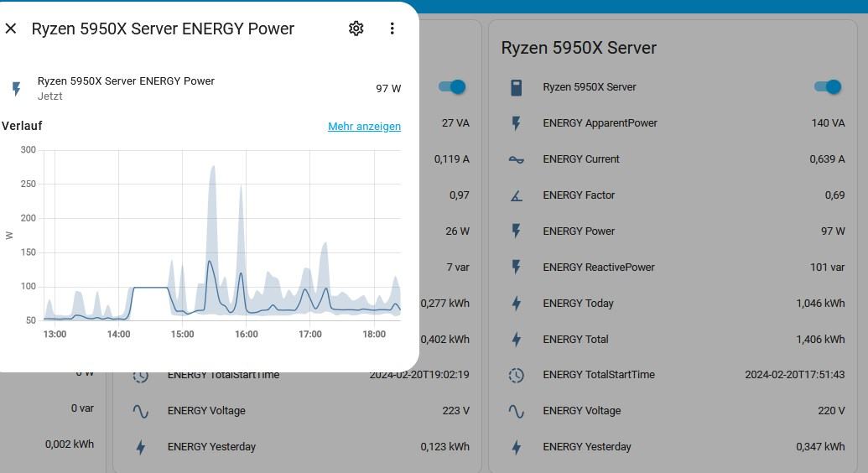Open 'ENERGY TotalStartTime' row in Ryzen card
Viewport: 868px width, 473px height.
coord(599,374)
